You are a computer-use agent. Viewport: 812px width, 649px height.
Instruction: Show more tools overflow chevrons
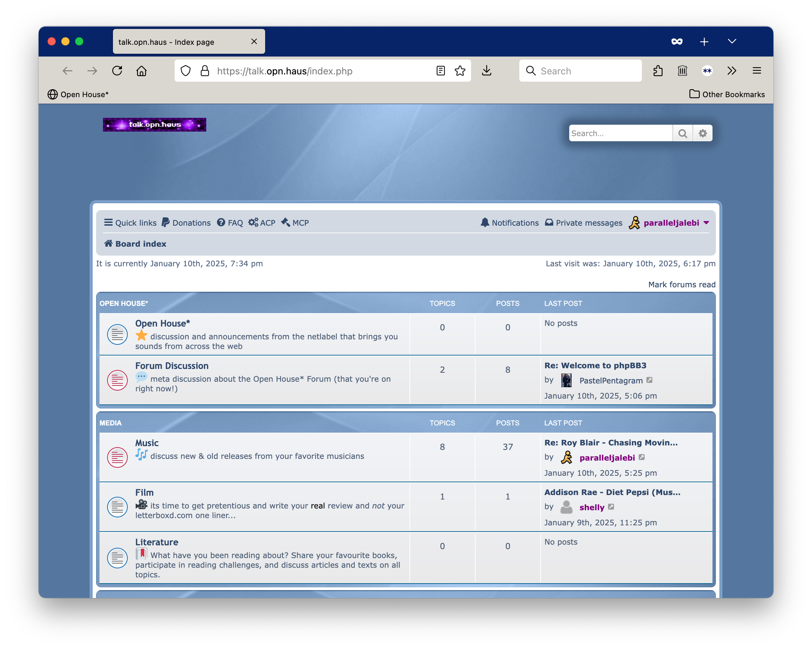point(732,71)
